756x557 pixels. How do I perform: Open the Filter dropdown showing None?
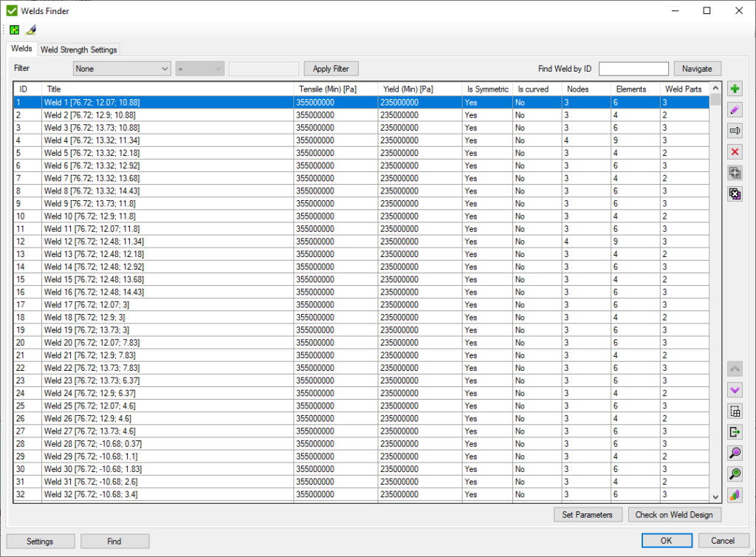tap(122, 68)
